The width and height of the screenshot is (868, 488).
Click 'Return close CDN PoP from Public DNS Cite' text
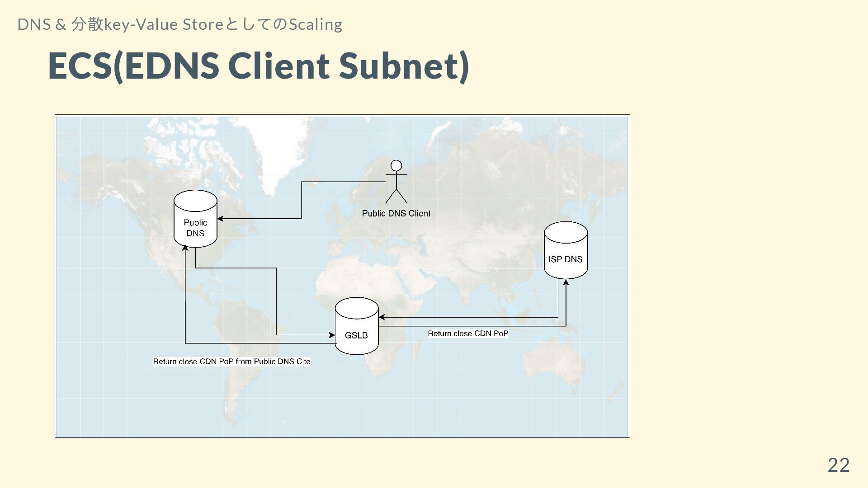(231, 361)
